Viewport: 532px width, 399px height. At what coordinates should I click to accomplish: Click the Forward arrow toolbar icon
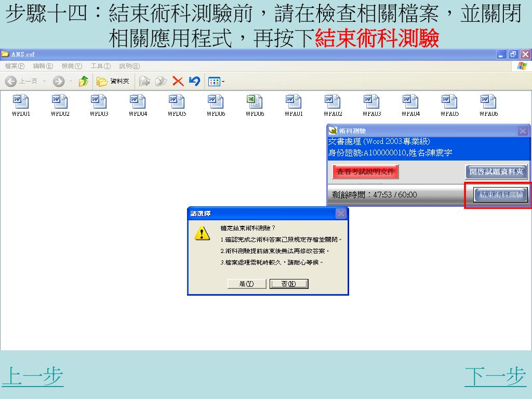tap(59, 82)
